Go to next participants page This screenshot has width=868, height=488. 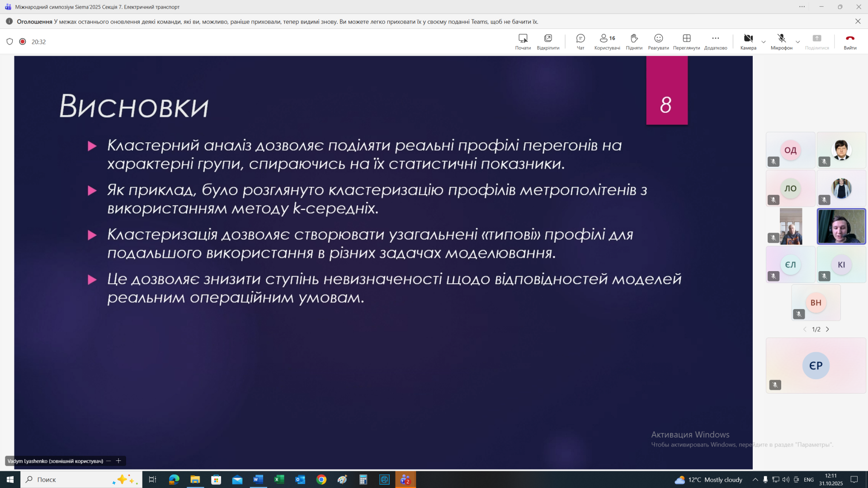pos(828,329)
